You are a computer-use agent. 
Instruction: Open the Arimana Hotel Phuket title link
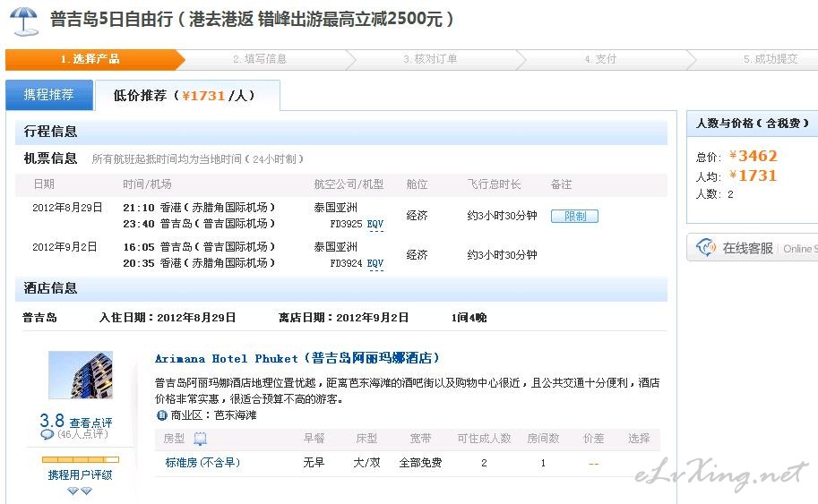(x=297, y=359)
